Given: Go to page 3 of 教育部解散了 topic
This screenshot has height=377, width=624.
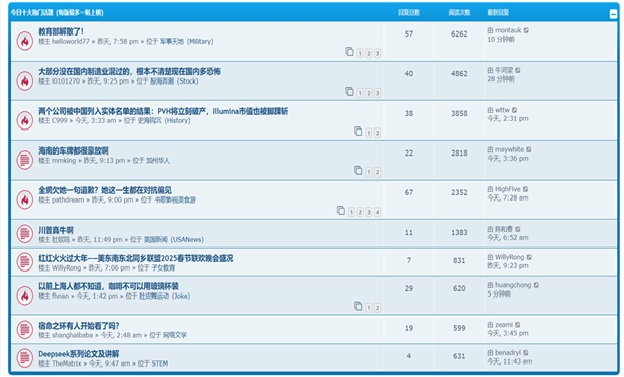Looking at the screenshot, I should [x=377, y=53].
